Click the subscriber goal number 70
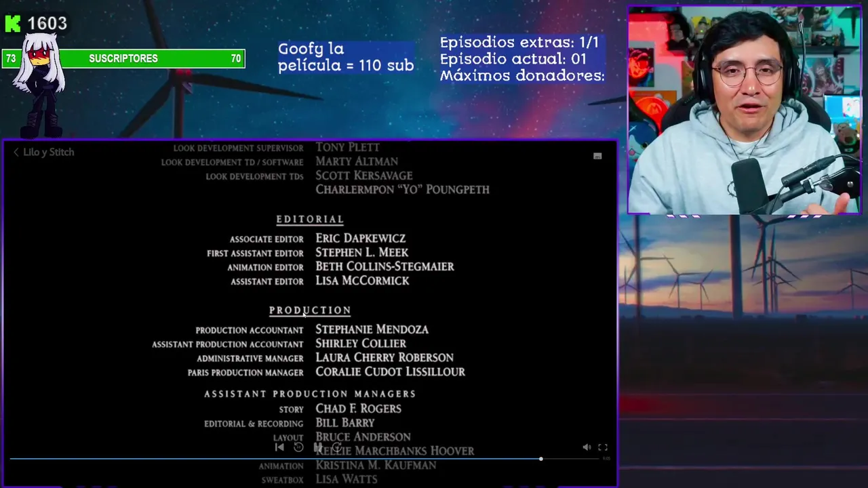This screenshot has width=868, height=488. pos(236,59)
